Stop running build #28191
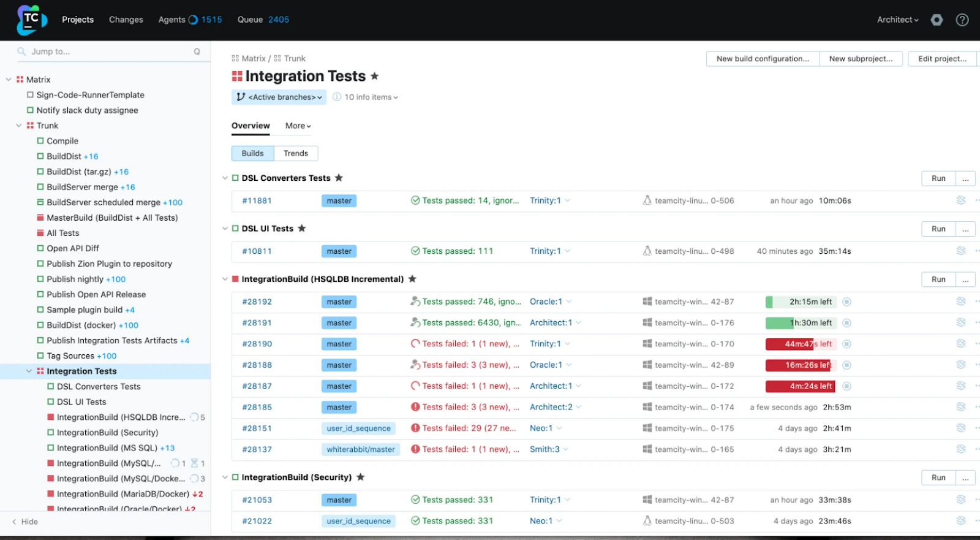Screen dimensions: 980x540 pyautogui.click(x=846, y=323)
